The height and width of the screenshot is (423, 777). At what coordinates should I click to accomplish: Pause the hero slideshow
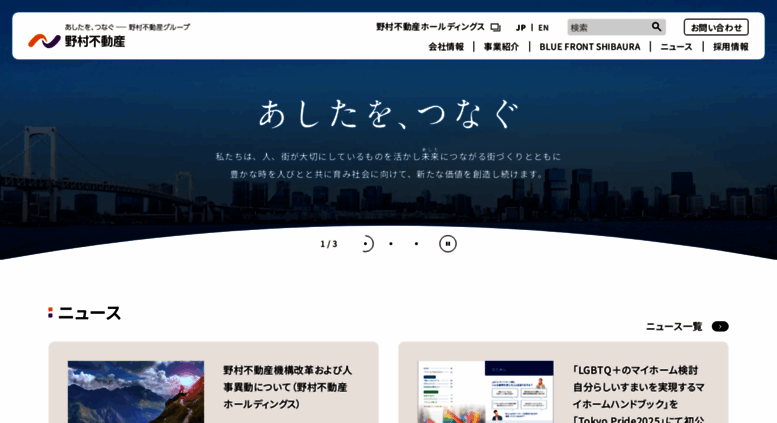click(x=447, y=244)
